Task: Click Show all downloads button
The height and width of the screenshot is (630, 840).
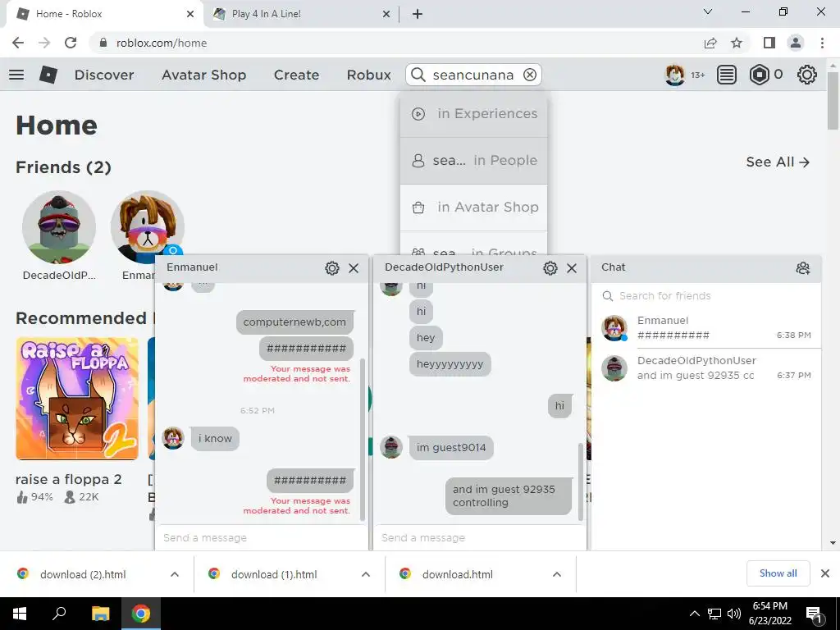Action: pyautogui.click(x=778, y=573)
